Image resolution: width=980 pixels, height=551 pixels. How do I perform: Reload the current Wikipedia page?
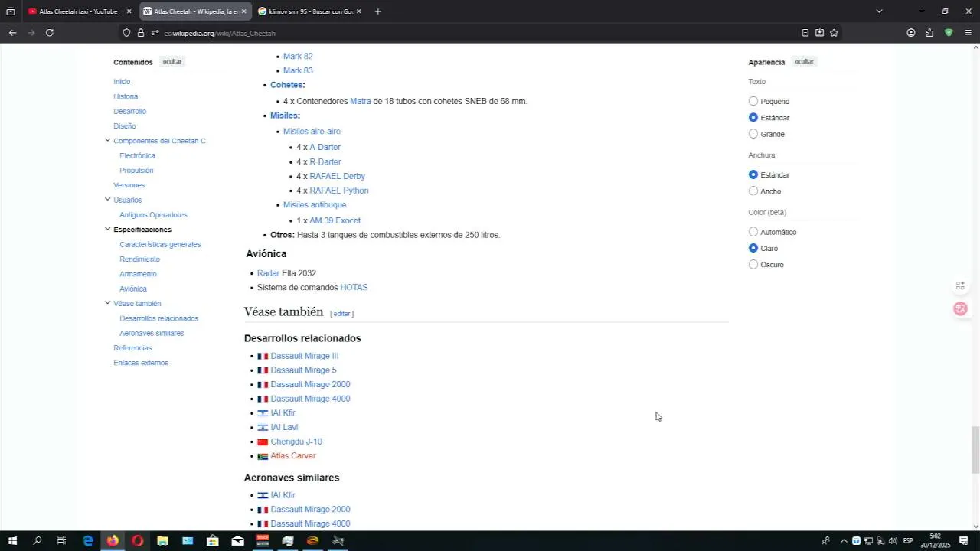50,33
